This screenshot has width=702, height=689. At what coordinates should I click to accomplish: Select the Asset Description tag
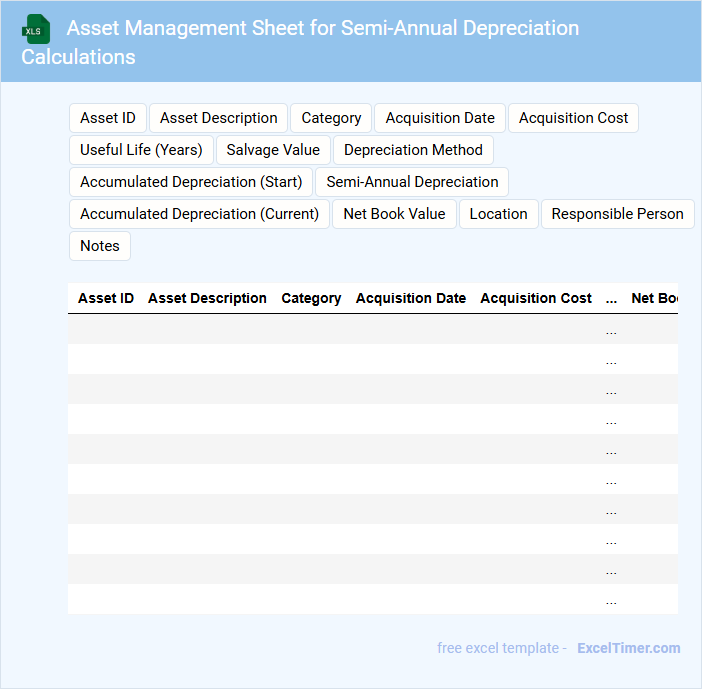[219, 118]
